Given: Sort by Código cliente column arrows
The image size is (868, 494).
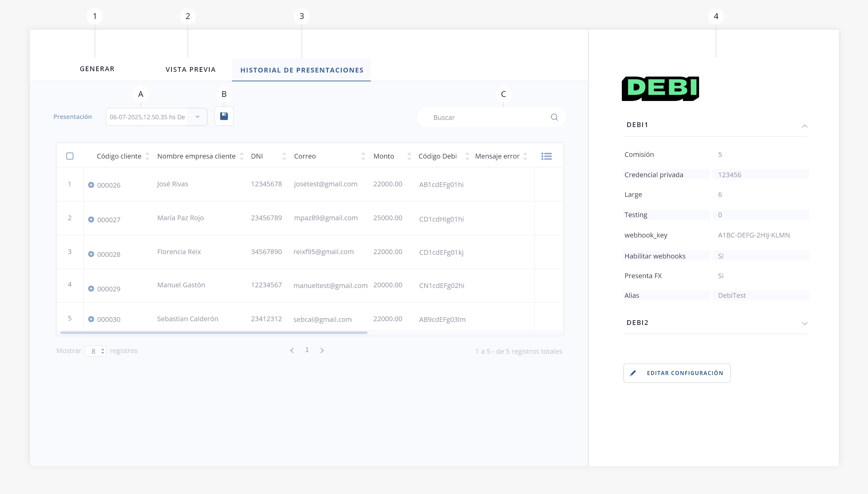Looking at the screenshot, I should coord(147,156).
